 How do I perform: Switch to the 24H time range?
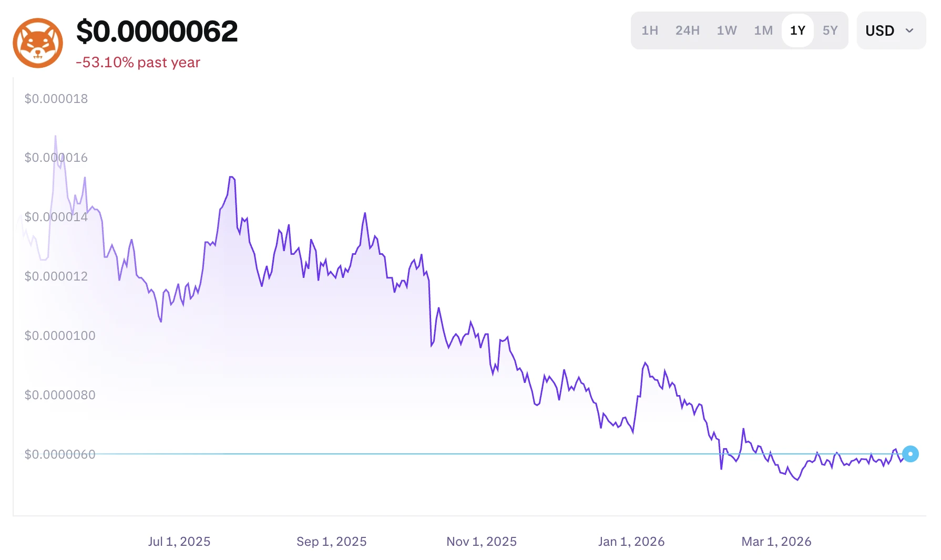pyautogui.click(x=687, y=30)
